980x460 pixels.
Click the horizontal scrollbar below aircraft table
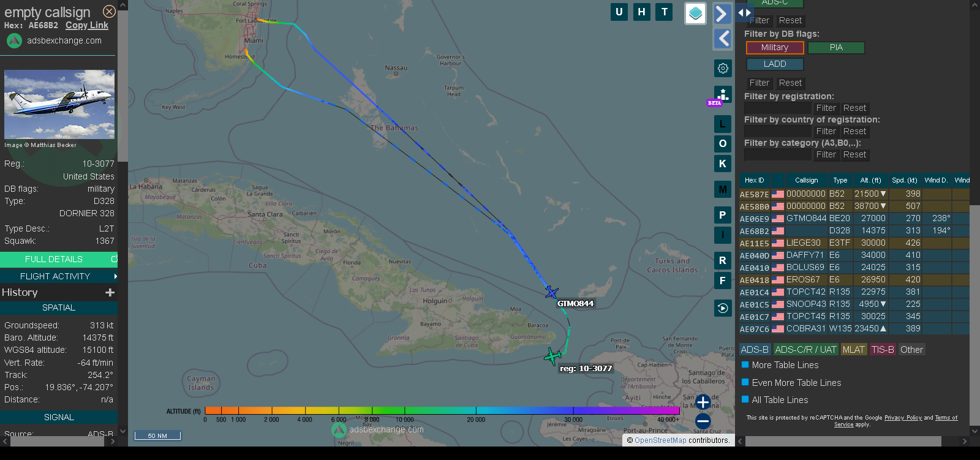click(x=843, y=441)
